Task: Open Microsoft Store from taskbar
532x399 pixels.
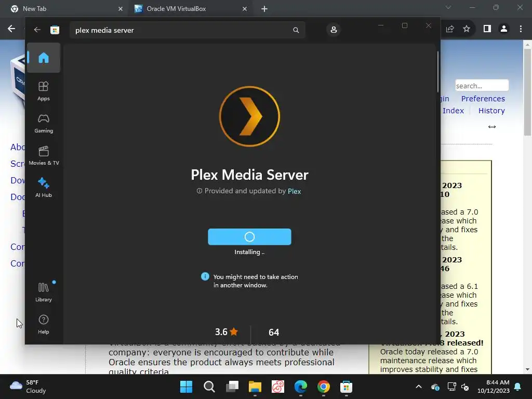Action: 346,387
